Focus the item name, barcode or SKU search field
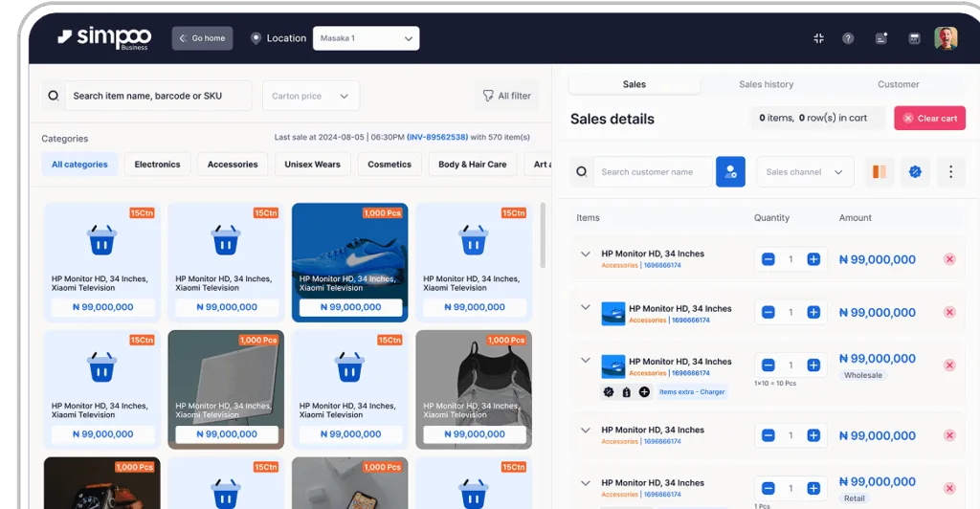Viewport: 980px width, 509px height. (158, 96)
